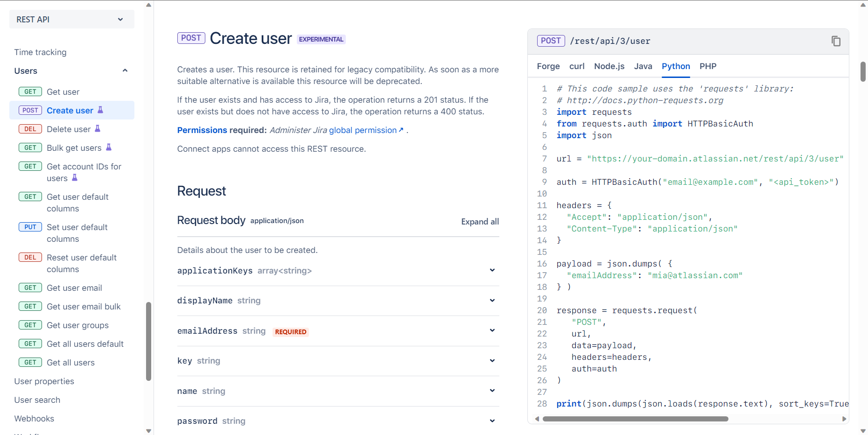
Task: Click Expand all in Request body
Action: tap(480, 222)
